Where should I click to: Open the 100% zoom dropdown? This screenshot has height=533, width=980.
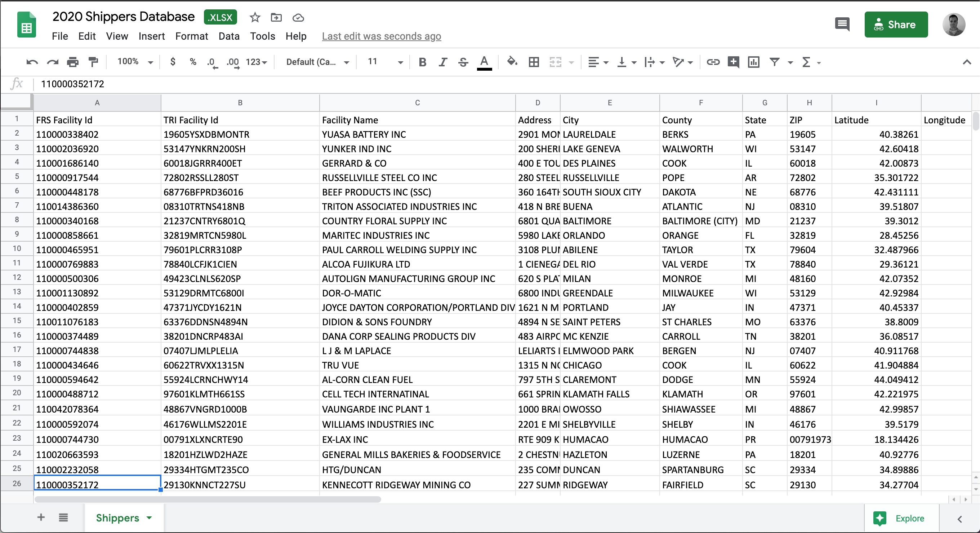pyautogui.click(x=135, y=62)
